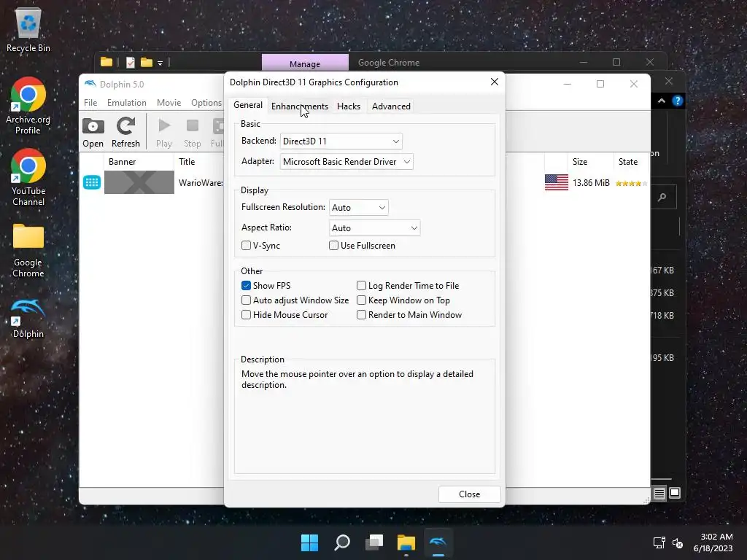The image size is (747, 560).
Task: Expand the quick access toolbar arrow in File Explorer
Action: click(160, 63)
